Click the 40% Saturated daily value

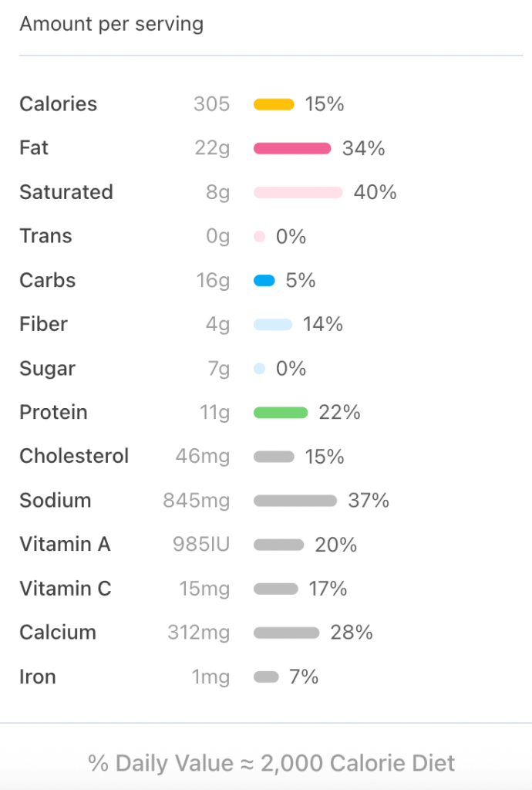tap(375, 192)
